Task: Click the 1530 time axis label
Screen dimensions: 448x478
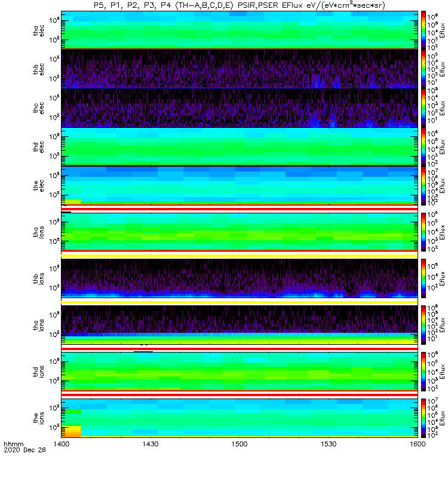Action: click(x=329, y=444)
